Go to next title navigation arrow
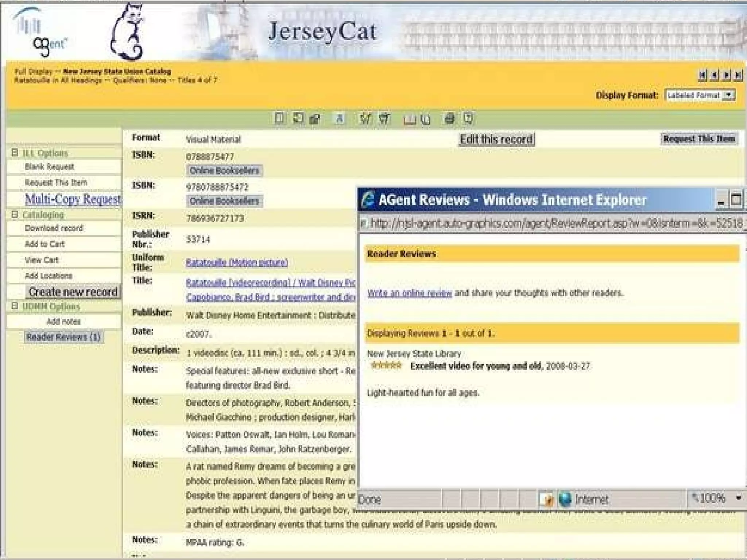 click(x=727, y=75)
